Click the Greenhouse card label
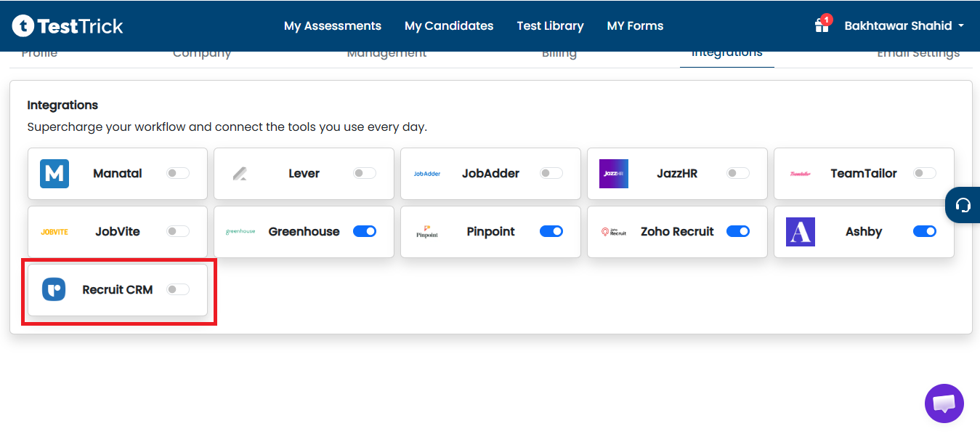Viewport: 980px width, 434px height. click(x=304, y=232)
